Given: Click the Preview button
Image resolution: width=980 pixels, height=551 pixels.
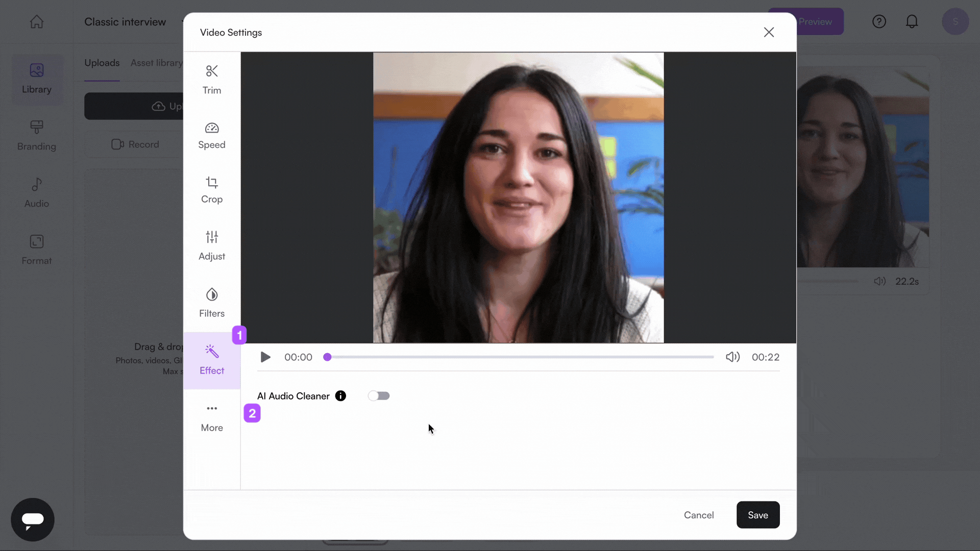Looking at the screenshot, I should (x=820, y=21).
